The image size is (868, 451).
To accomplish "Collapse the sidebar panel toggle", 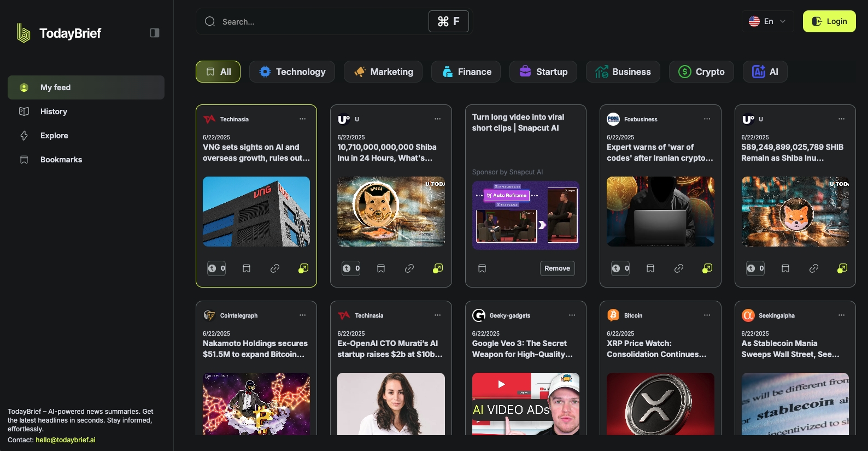I will click(155, 33).
